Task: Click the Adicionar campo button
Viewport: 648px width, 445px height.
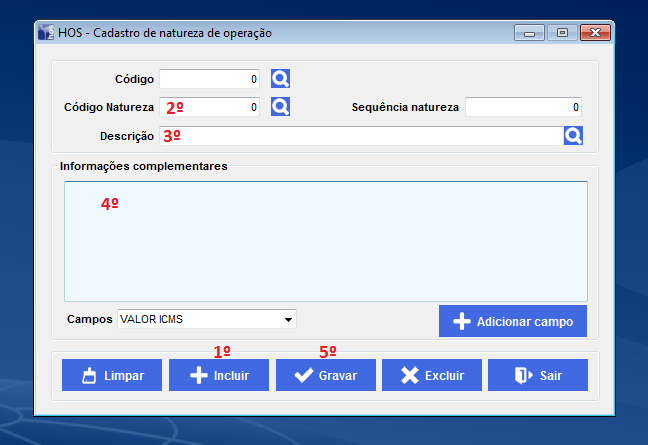Action: click(x=513, y=321)
